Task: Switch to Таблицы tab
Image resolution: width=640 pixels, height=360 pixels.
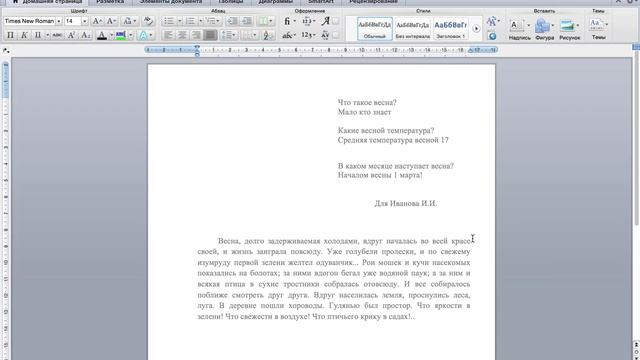Action: [231, 2]
